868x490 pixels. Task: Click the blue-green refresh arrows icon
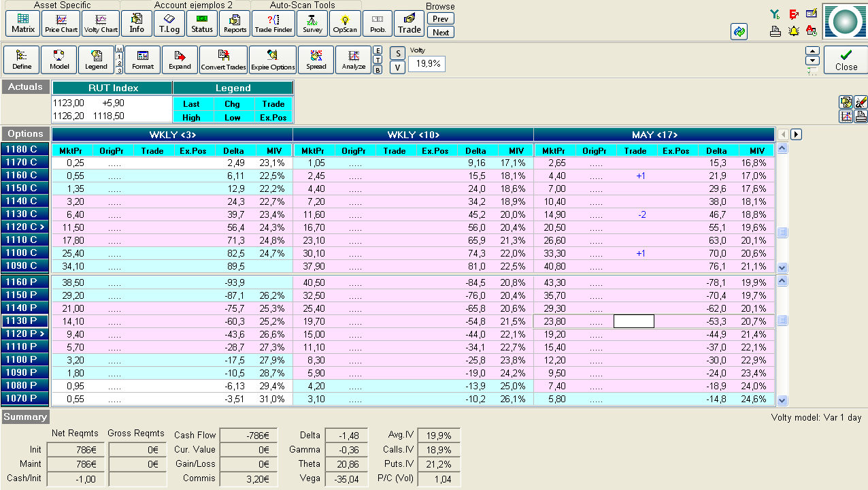click(x=739, y=31)
